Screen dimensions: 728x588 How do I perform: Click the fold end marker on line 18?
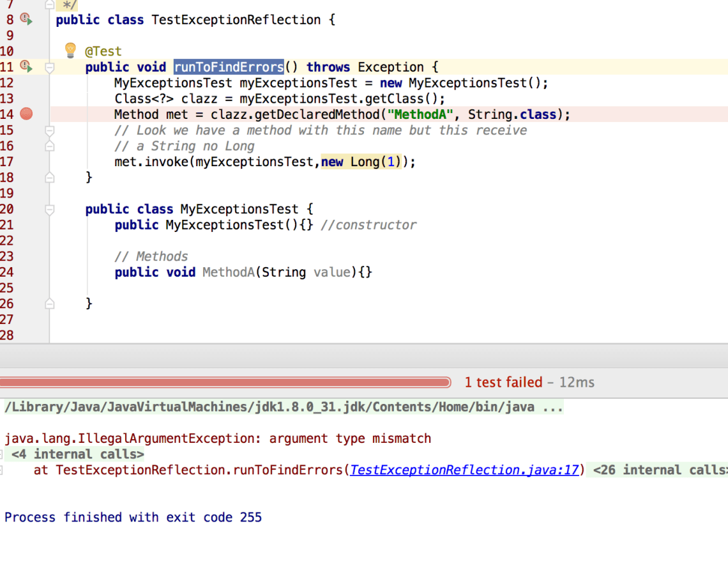50,178
